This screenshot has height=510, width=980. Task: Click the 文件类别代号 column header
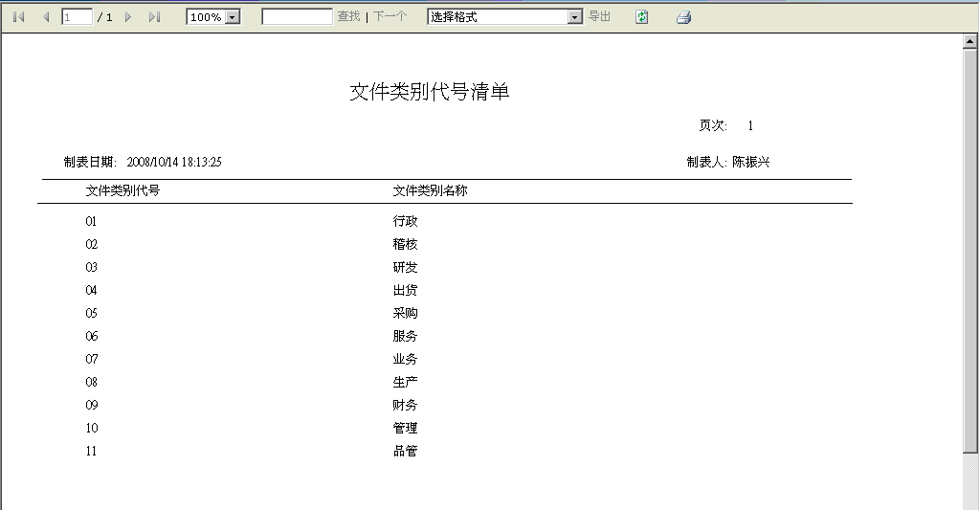point(122,190)
